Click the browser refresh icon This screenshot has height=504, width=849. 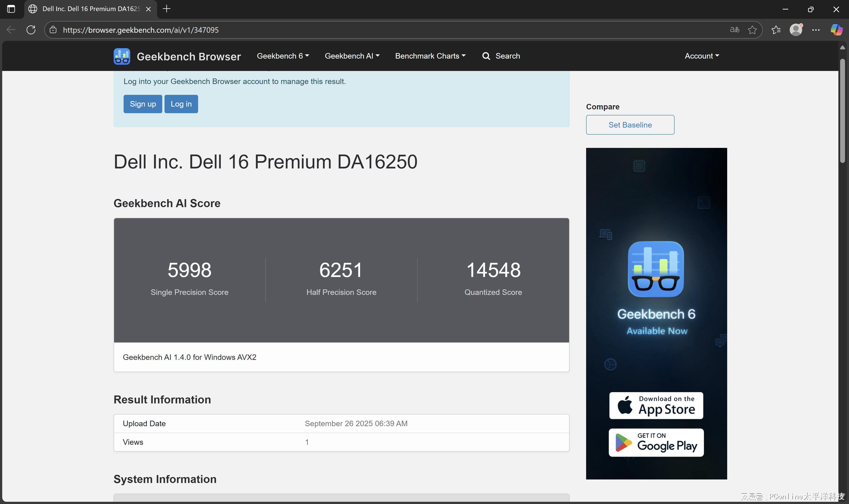pyautogui.click(x=31, y=30)
